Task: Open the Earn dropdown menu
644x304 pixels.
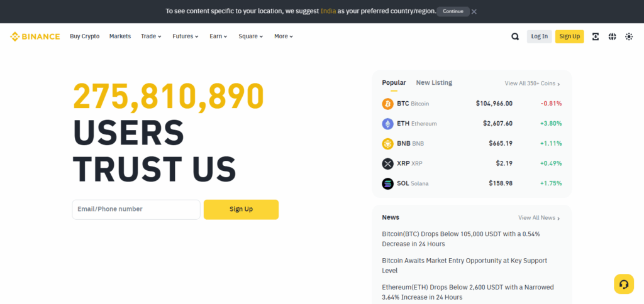Action: click(218, 36)
